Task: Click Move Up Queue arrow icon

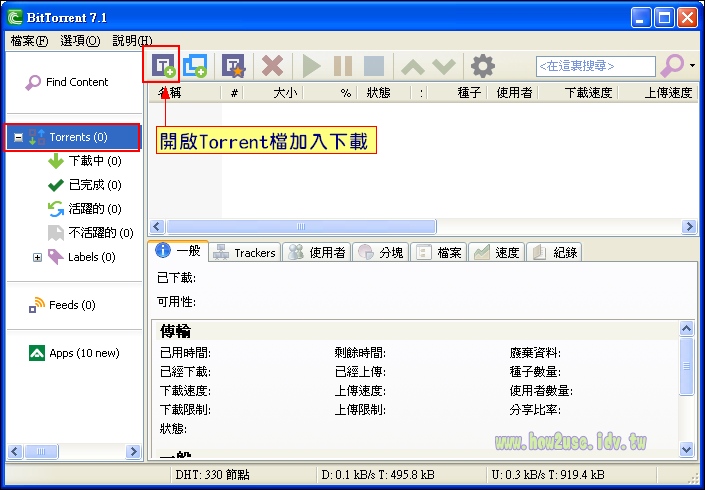Action: click(x=413, y=66)
